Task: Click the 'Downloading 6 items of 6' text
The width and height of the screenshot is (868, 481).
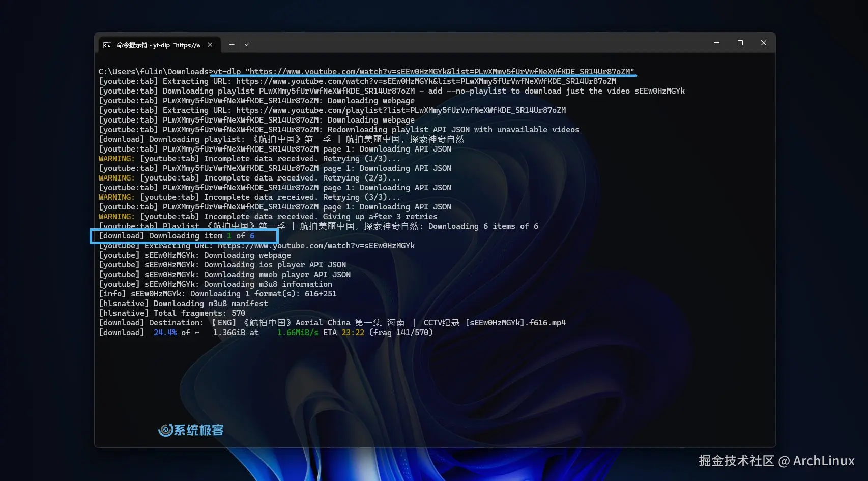Action: tap(483, 226)
